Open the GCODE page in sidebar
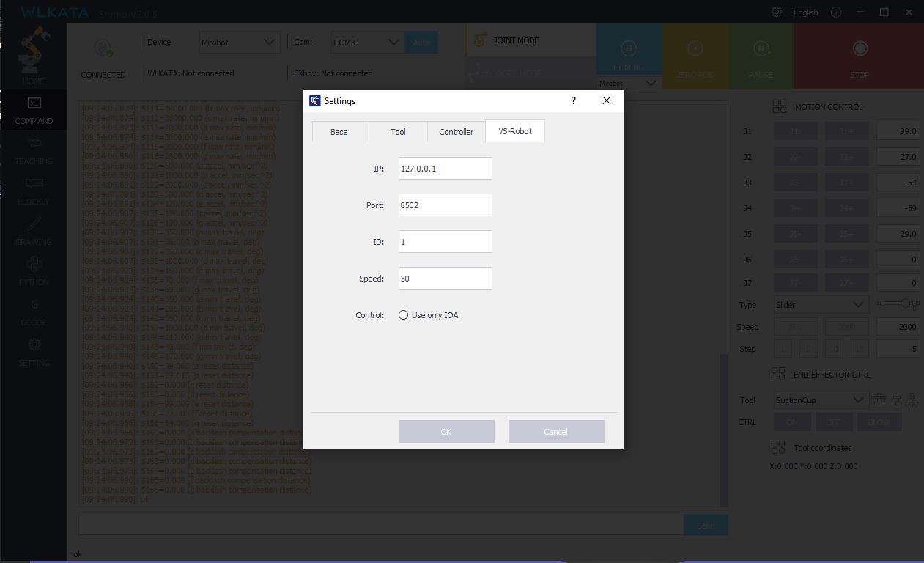 [x=34, y=312]
